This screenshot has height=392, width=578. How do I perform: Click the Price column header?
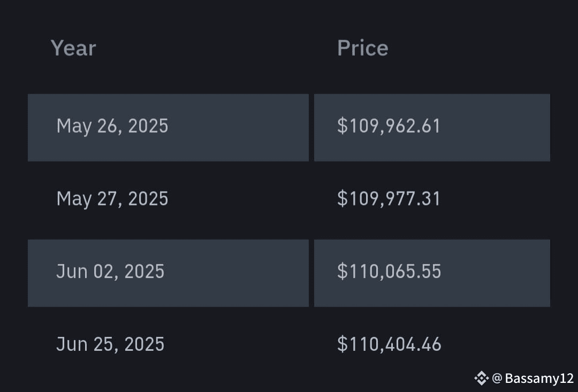[x=363, y=48]
